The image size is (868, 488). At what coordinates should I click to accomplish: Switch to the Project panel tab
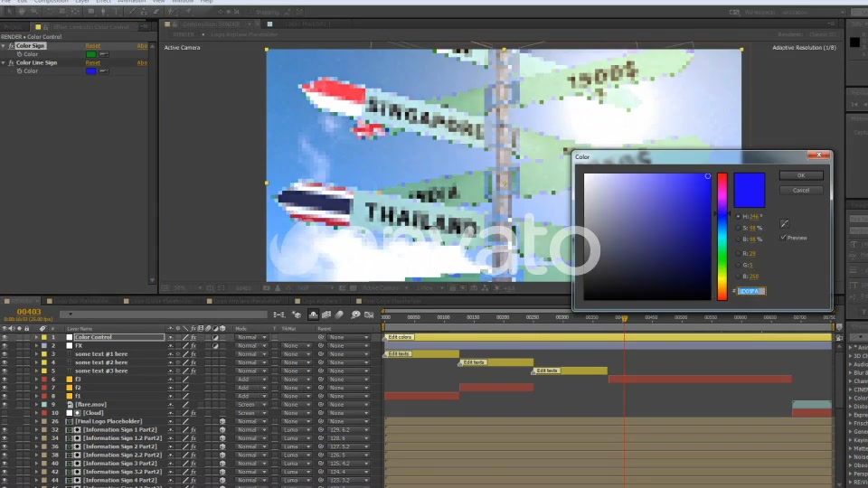pos(12,26)
